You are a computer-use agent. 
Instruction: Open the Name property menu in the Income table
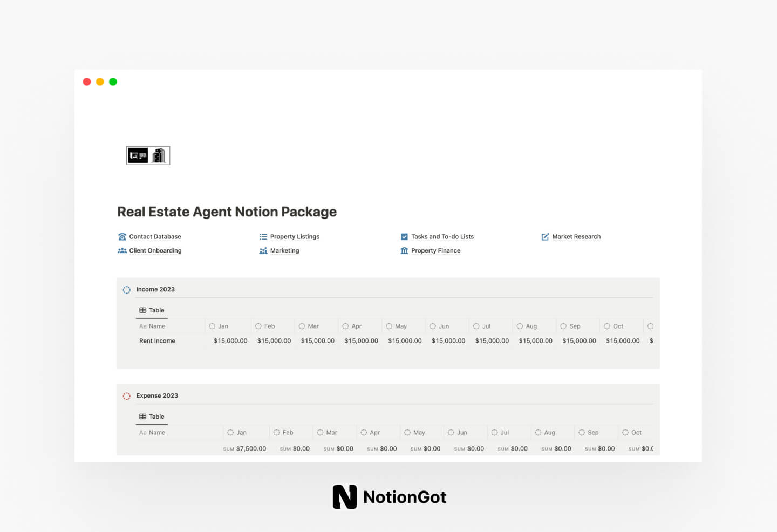(152, 326)
